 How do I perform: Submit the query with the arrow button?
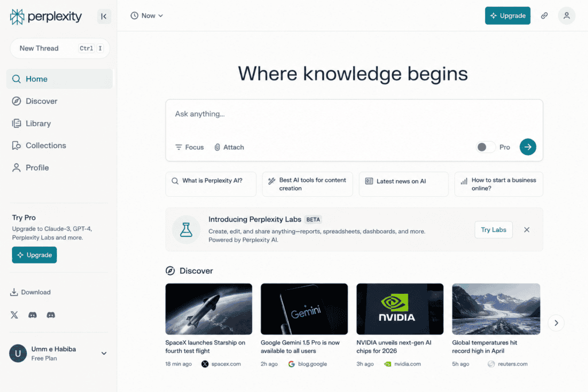click(x=528, y=147)
